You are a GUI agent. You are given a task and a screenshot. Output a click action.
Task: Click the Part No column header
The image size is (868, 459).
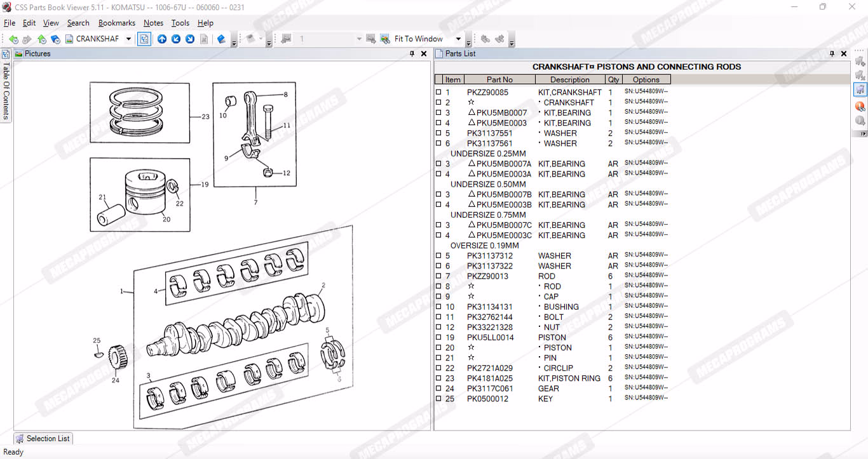click(x=499, y=79)
